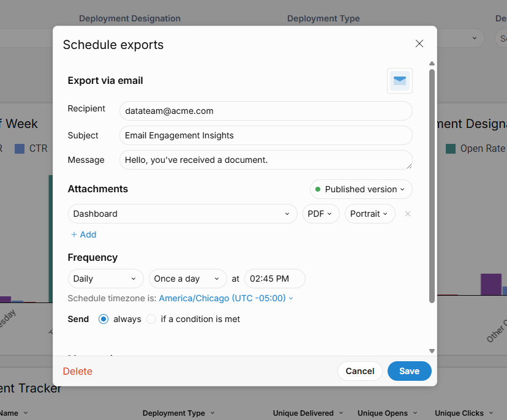Click the scrollbar up arrow in dialog
Image resolution: width=507 pixels, height=420 pixels.
click(432, 64)
